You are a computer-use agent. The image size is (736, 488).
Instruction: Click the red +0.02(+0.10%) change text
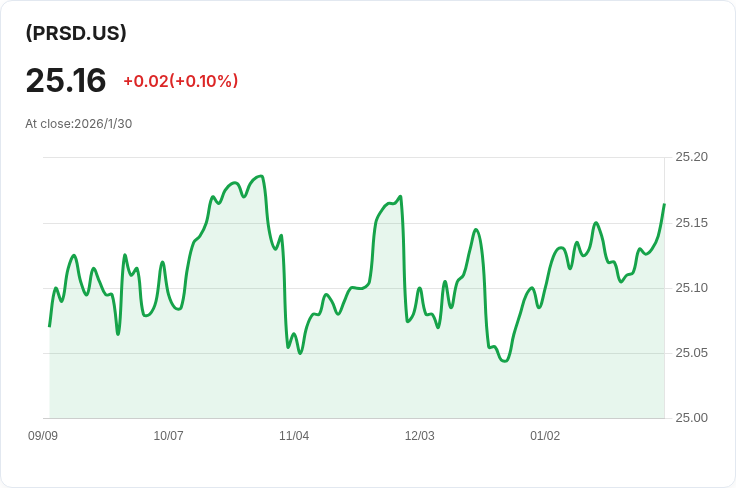[x=180, y=81]
